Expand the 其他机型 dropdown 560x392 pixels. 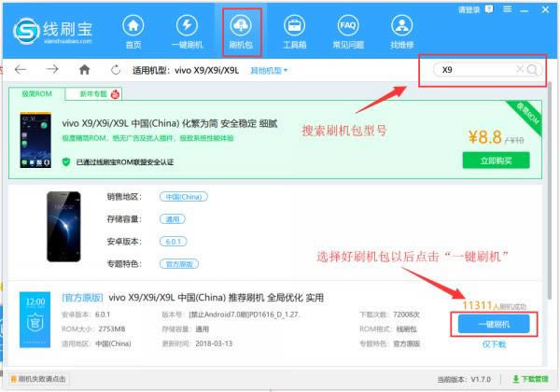coord(269,70)
